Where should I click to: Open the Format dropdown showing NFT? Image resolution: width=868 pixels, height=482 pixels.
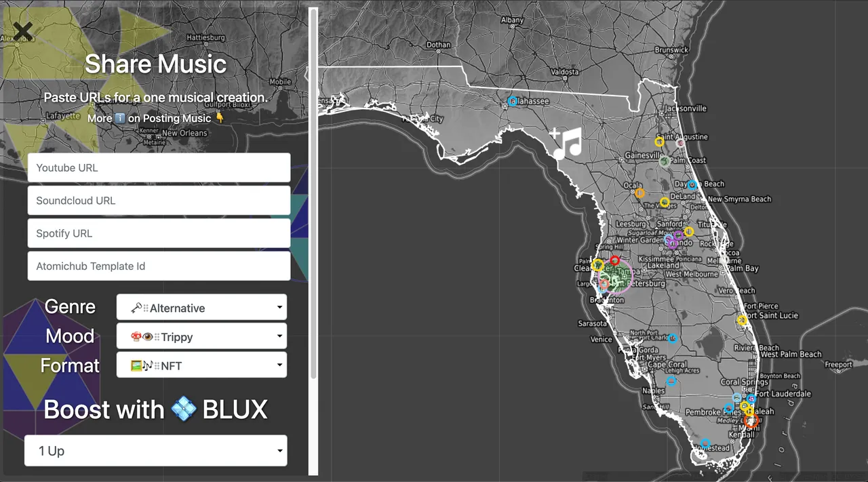point(201,365)
